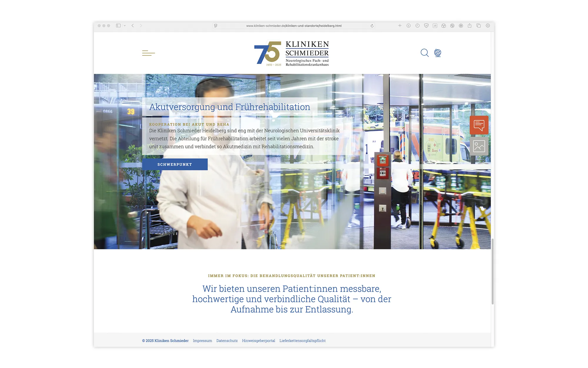Open the Hinweisgeberportal link
This screenshot has height=368, width=588.
[x=258, y=341]
